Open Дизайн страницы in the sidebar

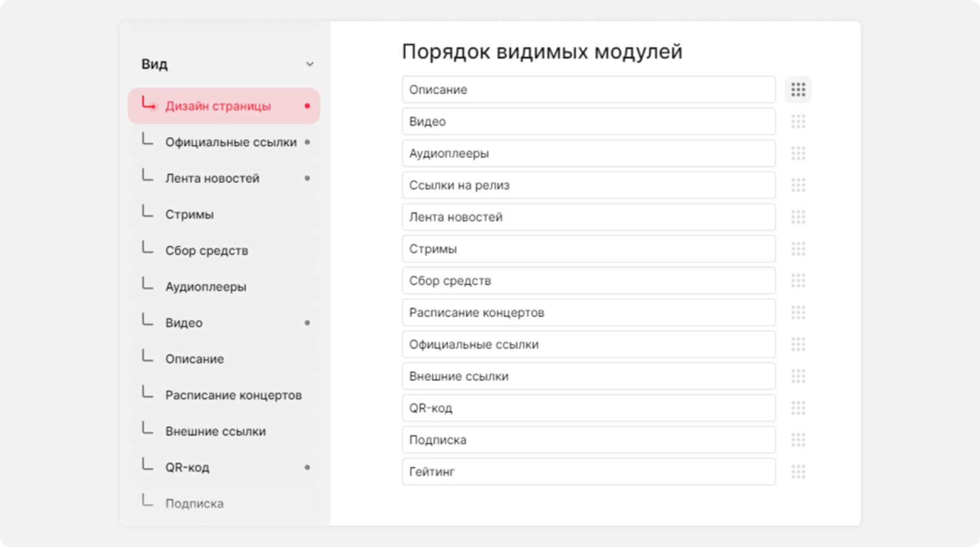(x=218, y=106)
